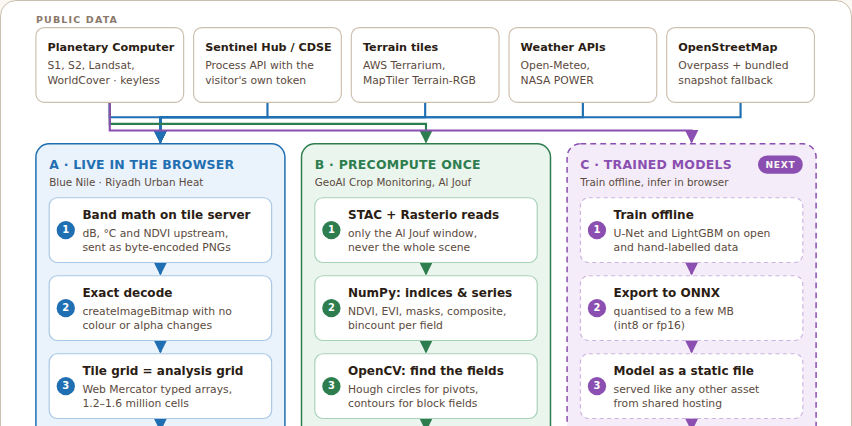Viewport: 852px width, 426px height.
Task: Click the purple badge 1 beside Train offline
Action: [x=597, y=230]
